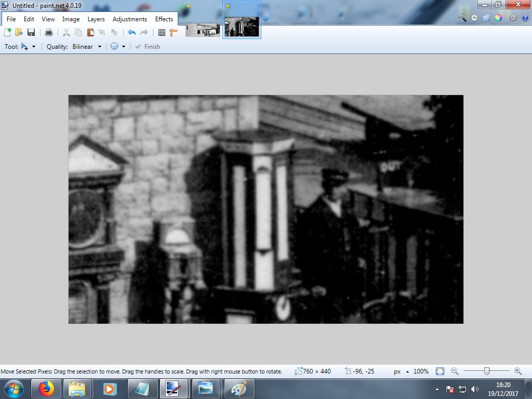The height and width of the screenshot is (399, 532).
Task: Open the Quality Bilinear dropdown
Action: point(86,46)
